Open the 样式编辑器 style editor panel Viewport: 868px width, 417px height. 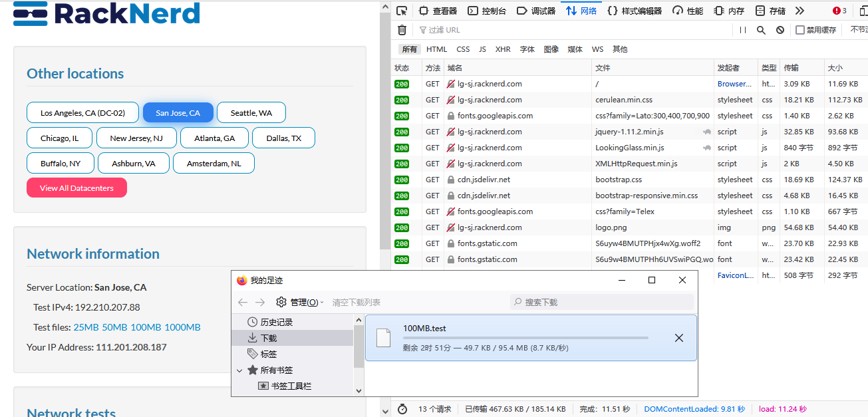(635, 11)
